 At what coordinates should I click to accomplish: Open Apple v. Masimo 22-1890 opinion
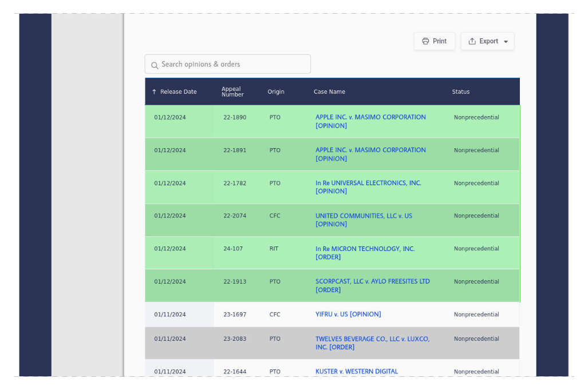pyautogui.click(x=370, y=117)
